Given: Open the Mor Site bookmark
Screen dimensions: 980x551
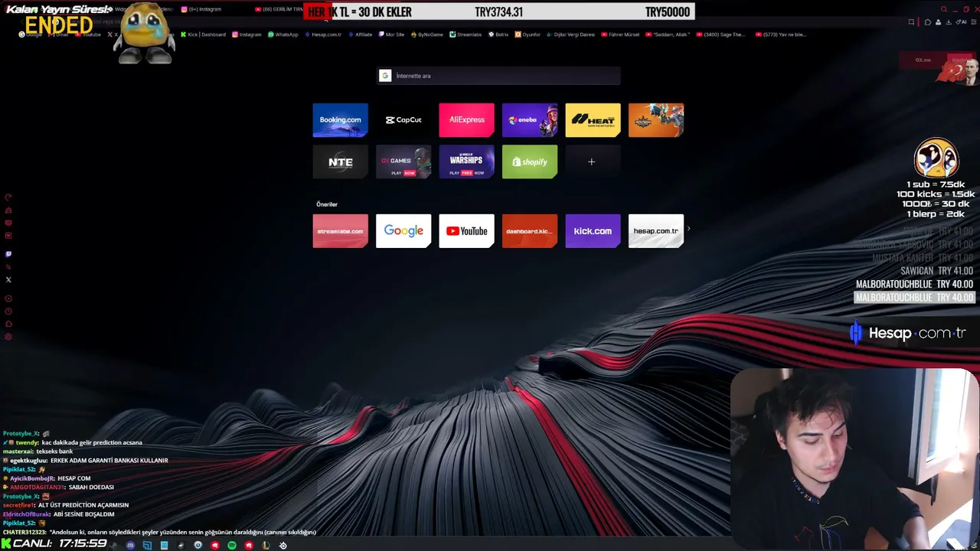Looking at the screenshot, I should 391,34.
